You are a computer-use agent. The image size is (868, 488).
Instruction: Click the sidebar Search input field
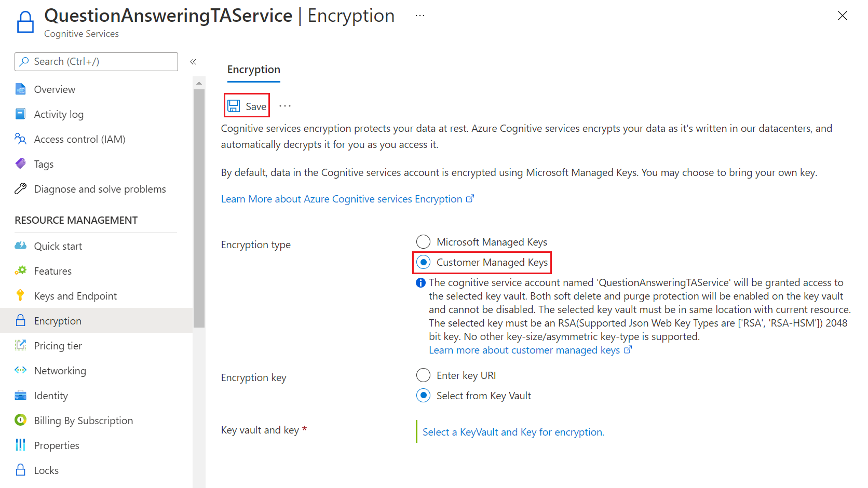(x=97, y=62)
